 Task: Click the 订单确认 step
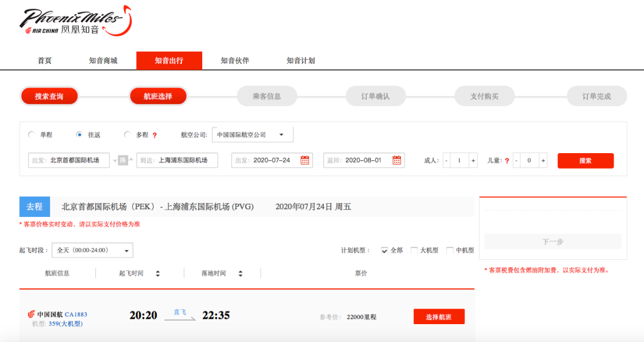(x=376, y=97)
